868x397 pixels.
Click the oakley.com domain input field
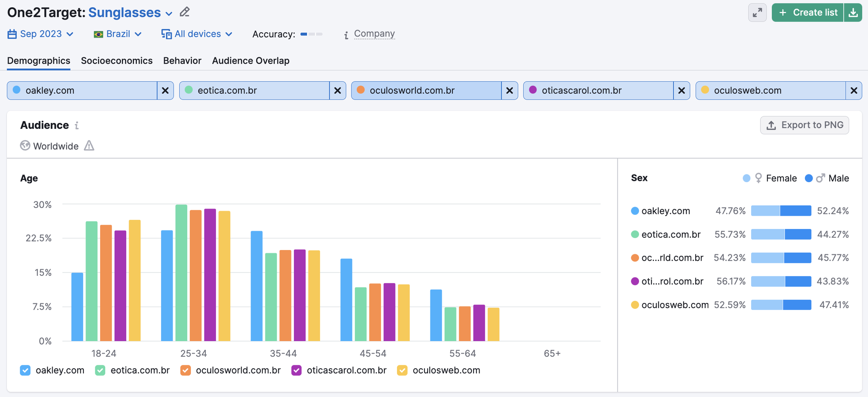coord(82,91)
